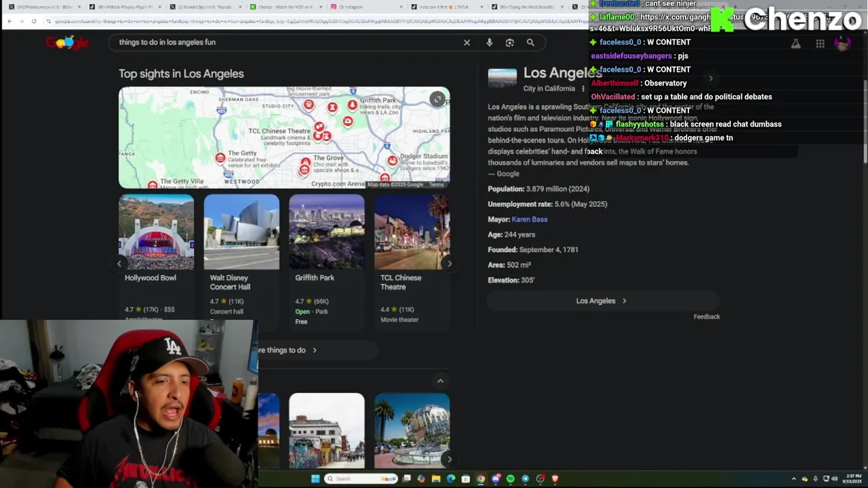Screen dimensions: 868x488
Task: Open map Terms link
Action: coord(436,184)
